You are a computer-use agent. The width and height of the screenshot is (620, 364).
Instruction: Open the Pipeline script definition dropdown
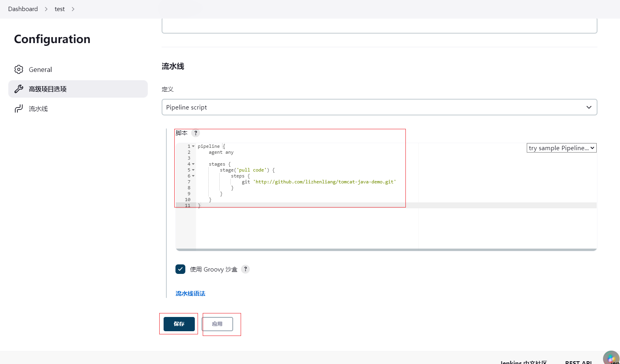[379, 107]
